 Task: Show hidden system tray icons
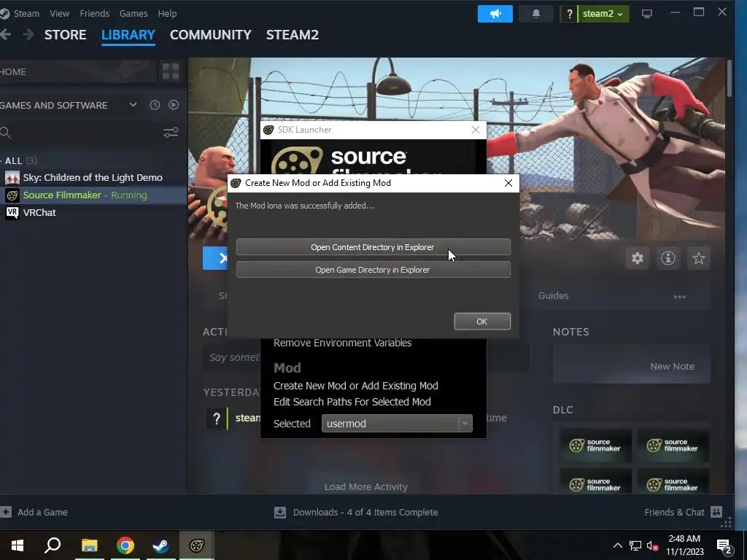[617, 545]
